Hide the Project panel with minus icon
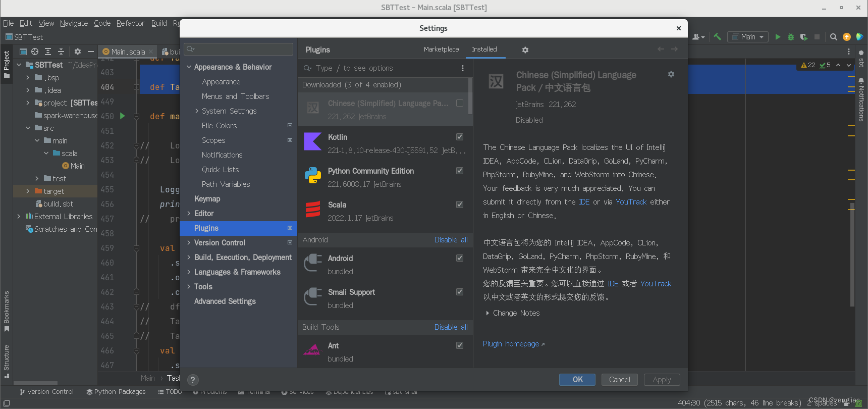868x409 pixels. (x=91, y=52)
